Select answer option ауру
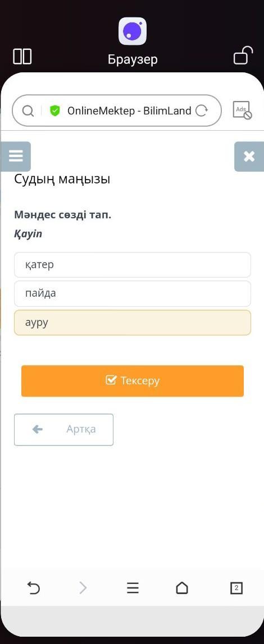 [x=133, y=323]
